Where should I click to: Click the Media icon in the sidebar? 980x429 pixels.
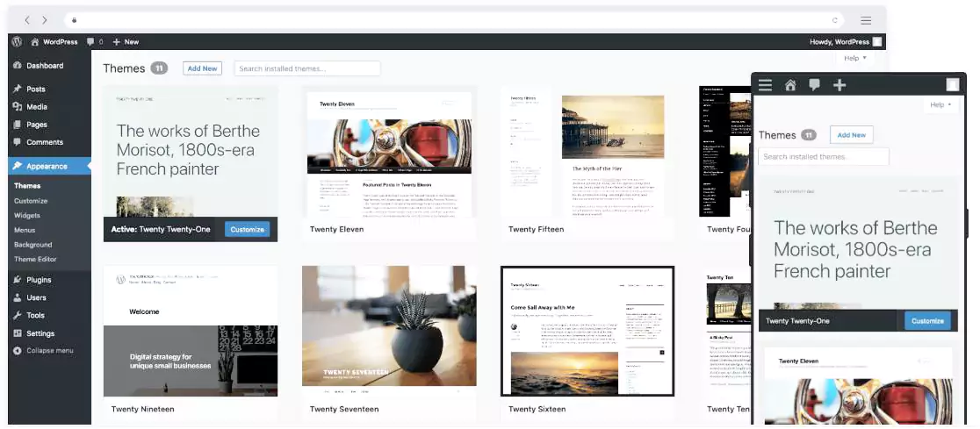(18, 107)
